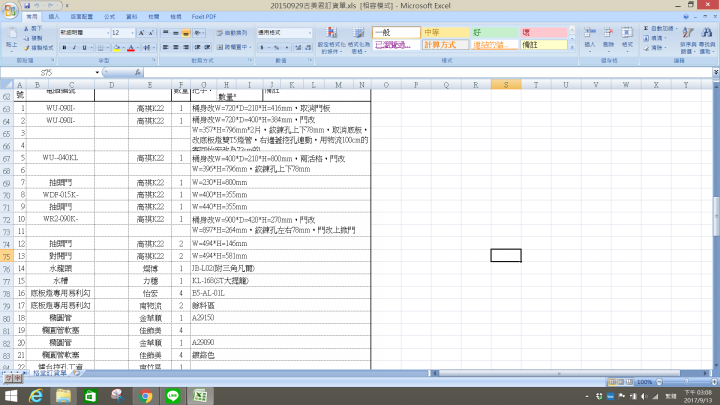720x405 pixels.
Task: Toggle Wrap Text (自動換列)
Action: pos(232,33)
